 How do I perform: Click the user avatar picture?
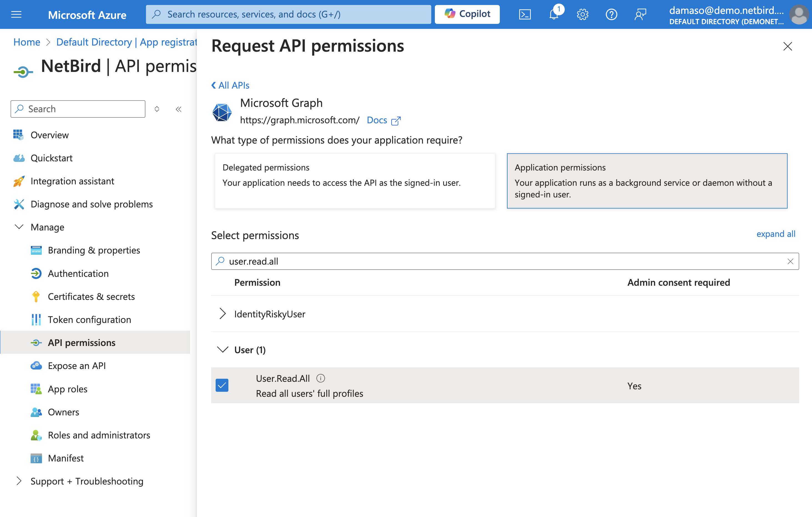pos(799,14)
